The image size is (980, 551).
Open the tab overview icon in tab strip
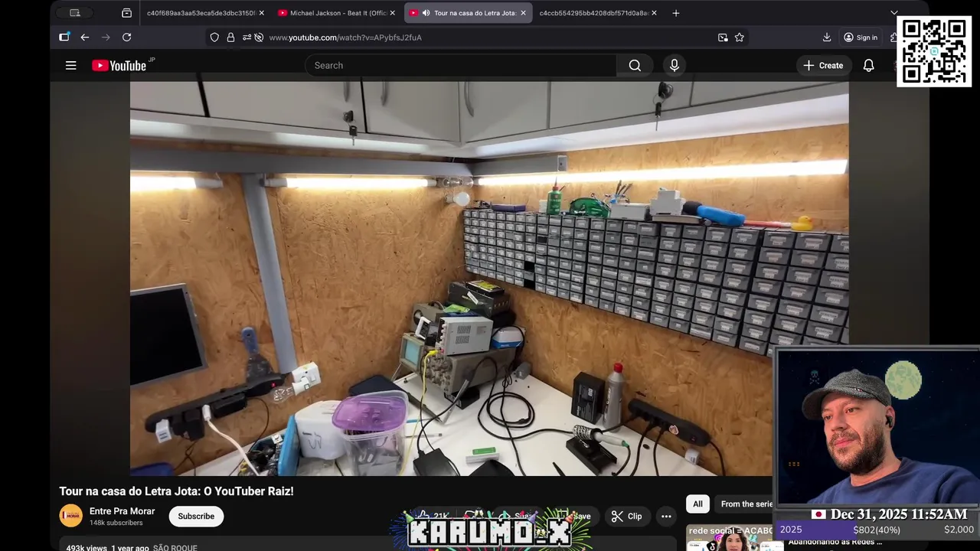coord(126,13)
